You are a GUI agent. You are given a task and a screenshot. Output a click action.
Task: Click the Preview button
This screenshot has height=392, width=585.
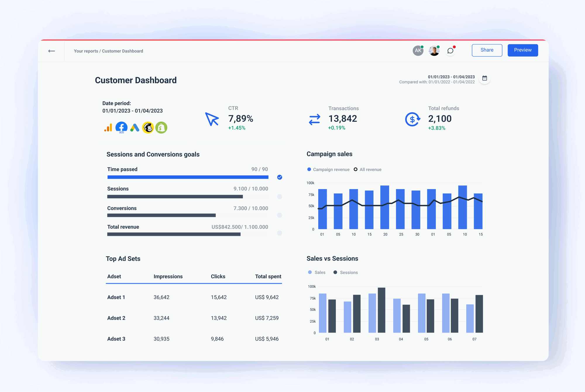tap(523, 50)
